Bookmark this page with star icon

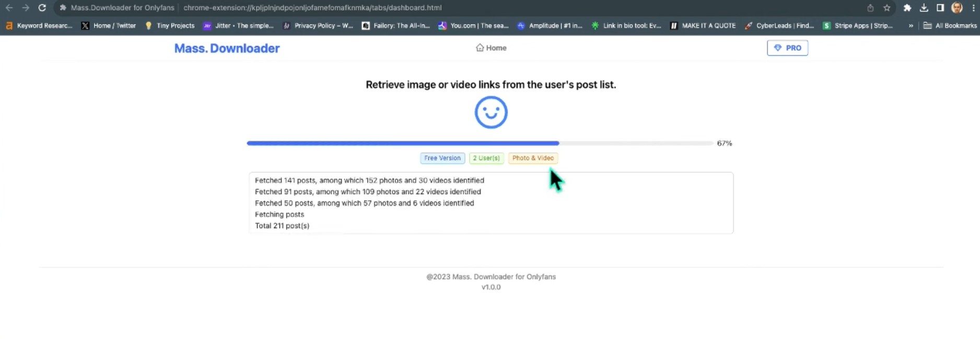886,8
